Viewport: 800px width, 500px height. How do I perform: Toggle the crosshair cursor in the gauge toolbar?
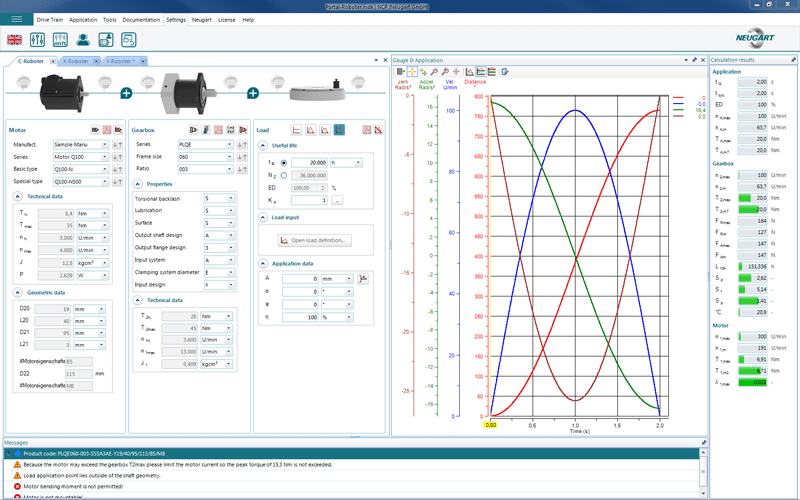(412, 72)
